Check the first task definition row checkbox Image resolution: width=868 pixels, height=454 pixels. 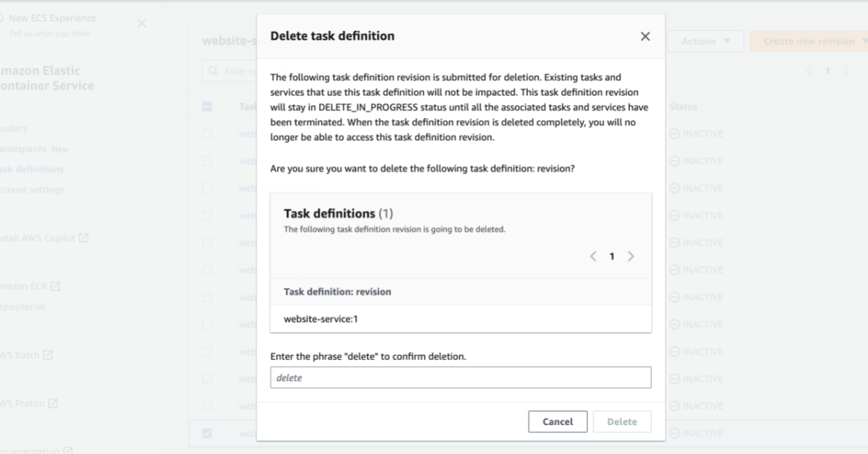(208, 133)
